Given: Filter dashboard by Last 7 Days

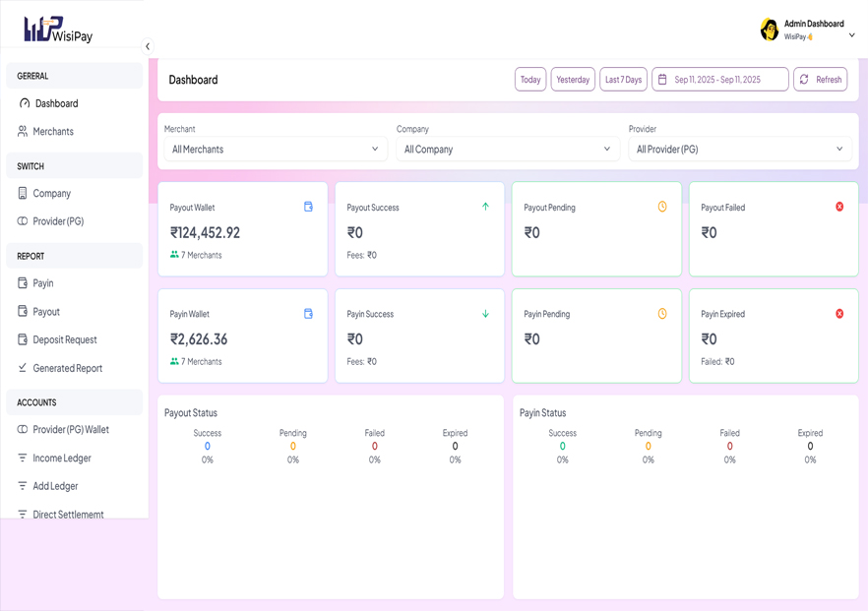Looking at the screenshot, I should (x=623, y=79).
